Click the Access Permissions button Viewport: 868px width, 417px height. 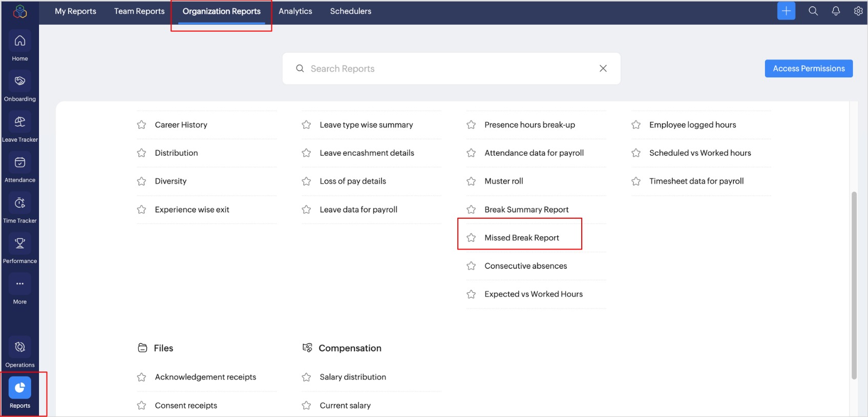coord(808,69)
